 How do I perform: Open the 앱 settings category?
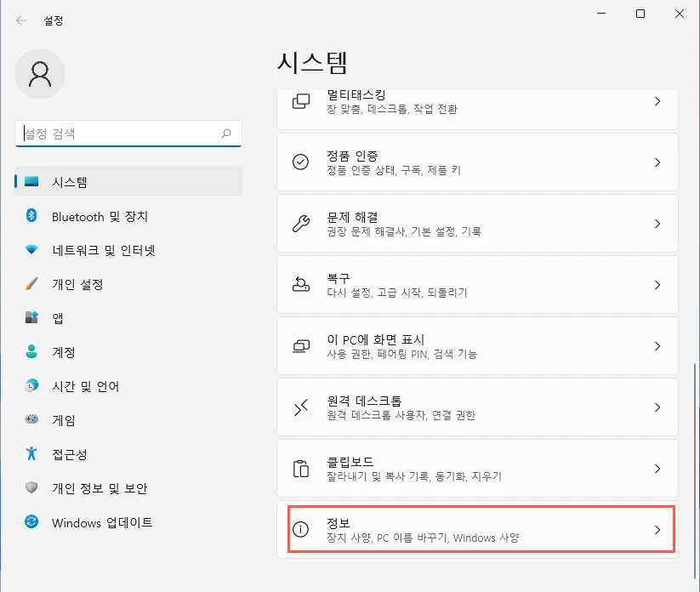point(128,318)
